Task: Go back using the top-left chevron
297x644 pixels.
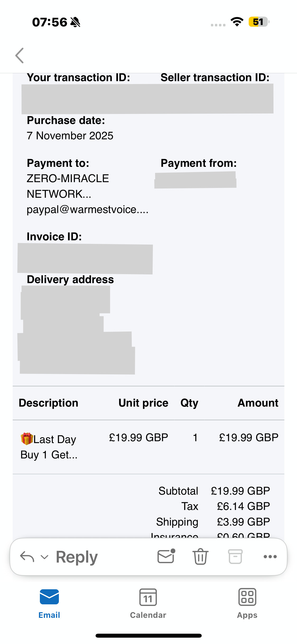Action: tap(20, 56)
